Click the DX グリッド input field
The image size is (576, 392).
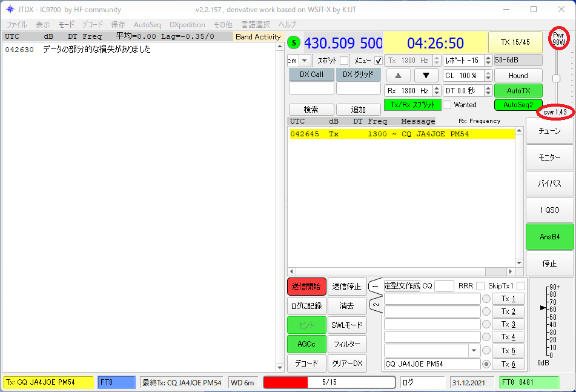point(358,88)
